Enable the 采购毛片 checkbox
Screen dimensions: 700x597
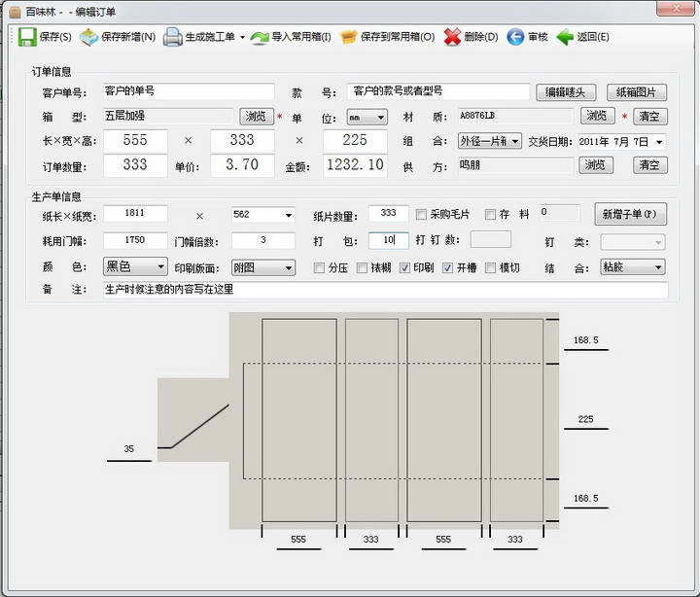(421, 215)
